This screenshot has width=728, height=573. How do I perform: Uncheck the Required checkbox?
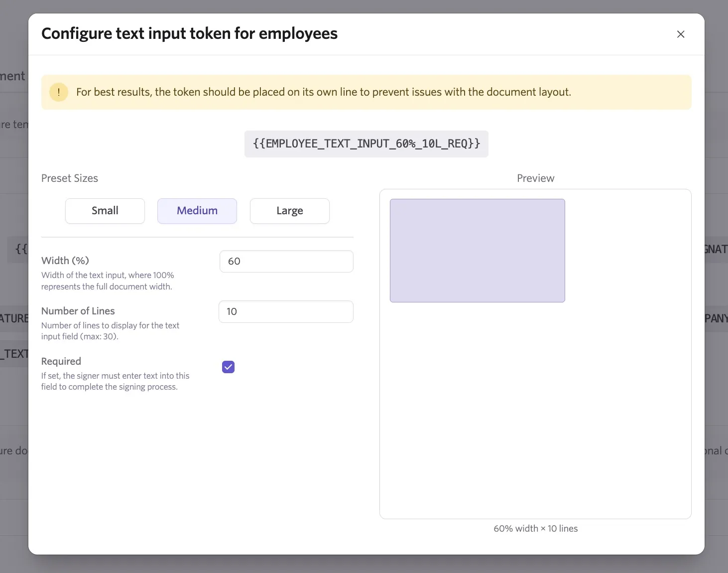coord(228,367)
